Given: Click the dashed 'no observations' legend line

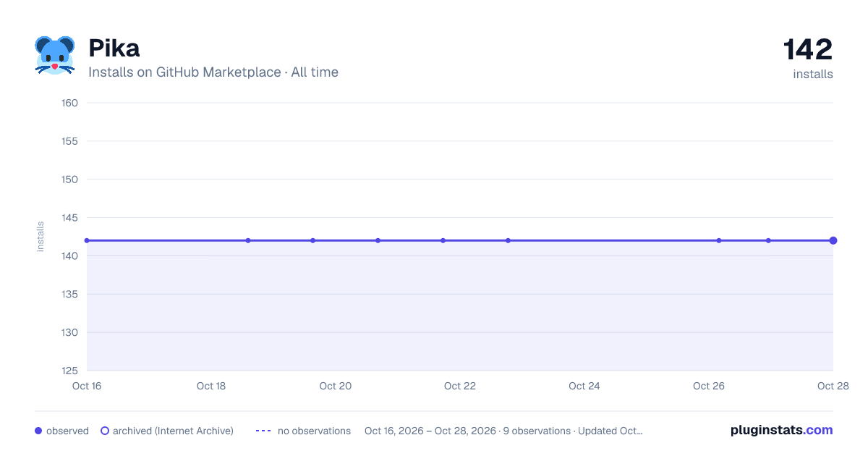Looking at the screenshot, I should click(x=263, y=431).
